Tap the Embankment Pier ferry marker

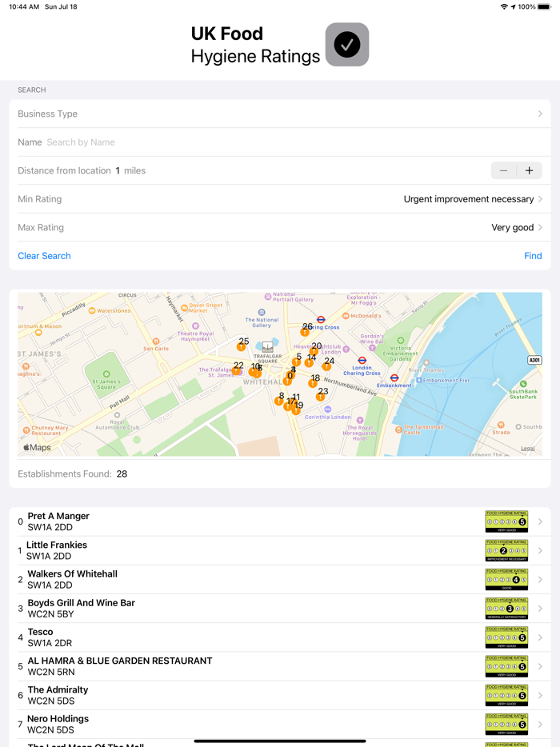[419, 380]
